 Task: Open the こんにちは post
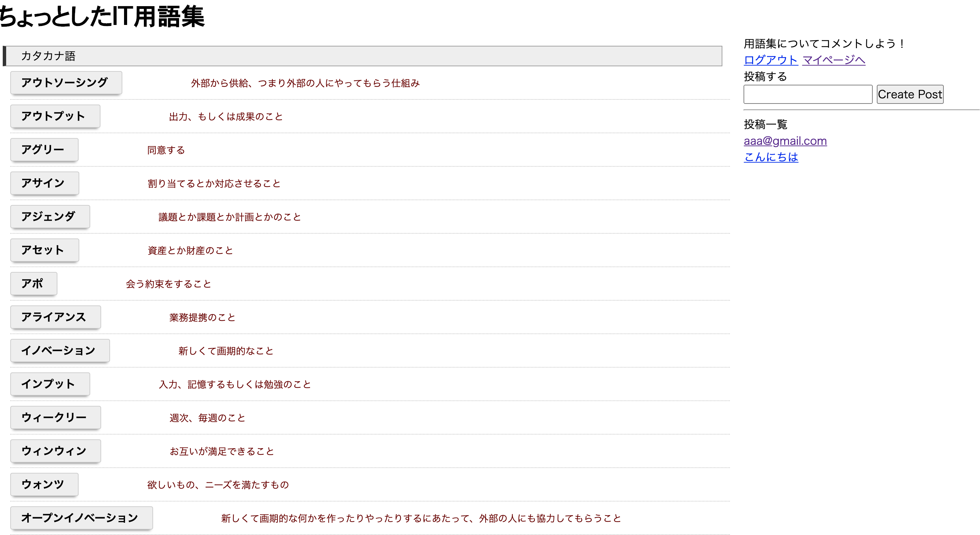[x=771, y=157]
